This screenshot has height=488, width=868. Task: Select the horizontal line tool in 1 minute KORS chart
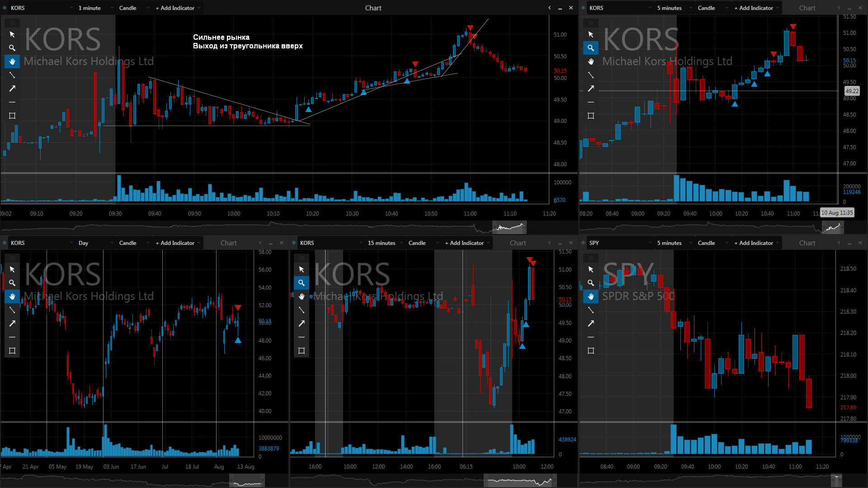[12, 102]
